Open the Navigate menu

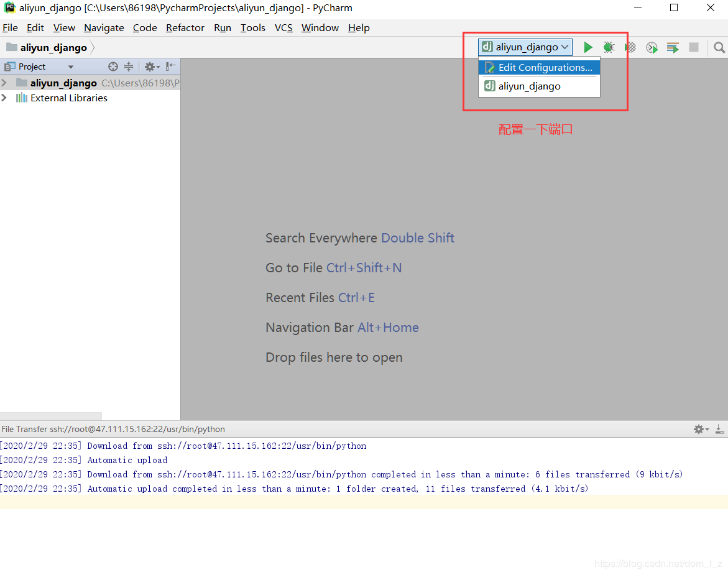104,28
